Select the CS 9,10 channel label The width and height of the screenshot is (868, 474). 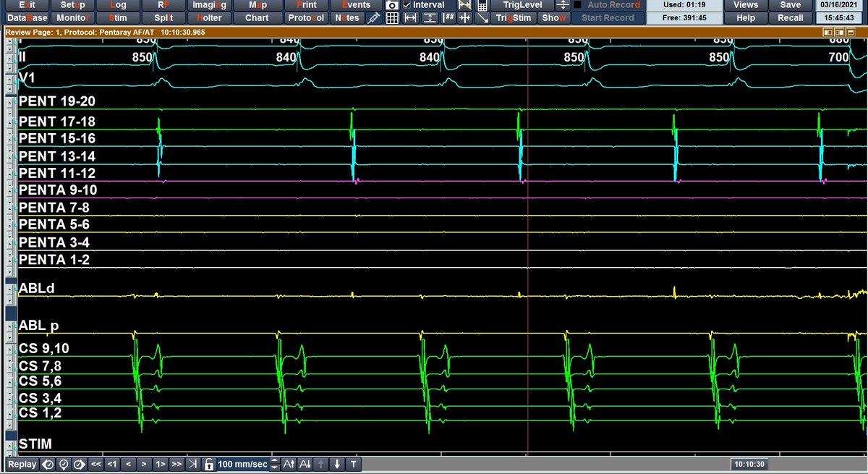(x=44, y=349)
